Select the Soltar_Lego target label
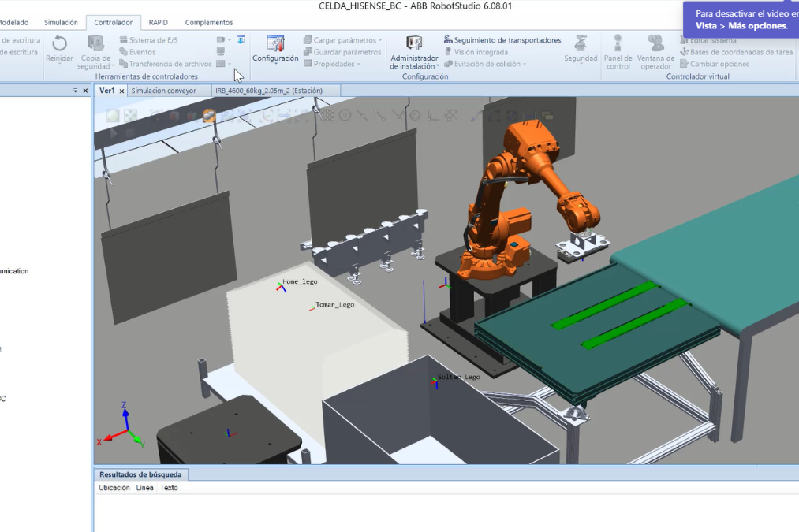The width and height of the screenshot is (799, 532). 458,377
